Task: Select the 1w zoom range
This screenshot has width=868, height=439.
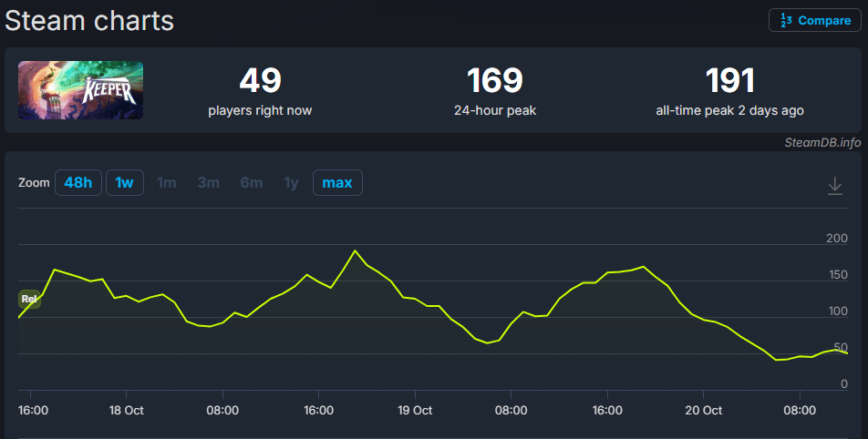Action: pyautogui.click(x=124, y=183)
